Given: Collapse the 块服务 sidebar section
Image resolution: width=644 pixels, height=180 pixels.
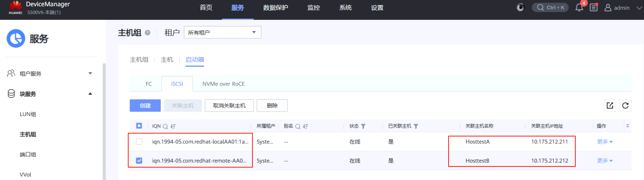Looking at the screenshot, I should coord(90,94).
